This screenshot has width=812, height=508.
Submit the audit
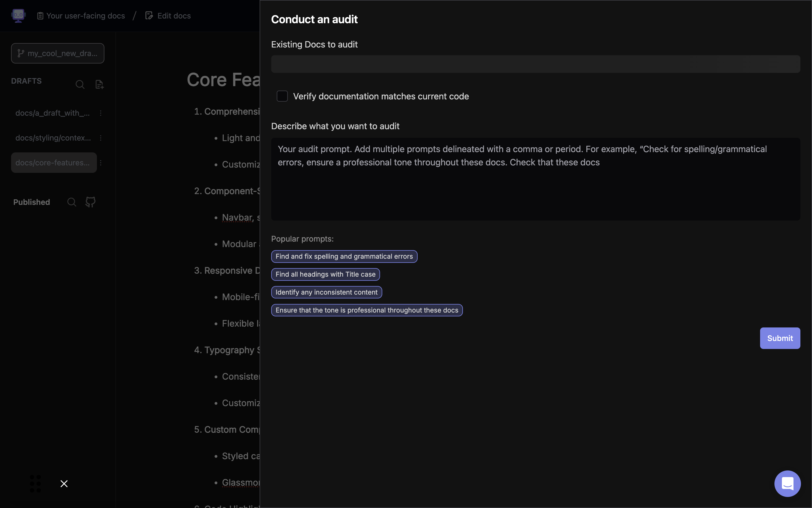[x=780, y=338]
